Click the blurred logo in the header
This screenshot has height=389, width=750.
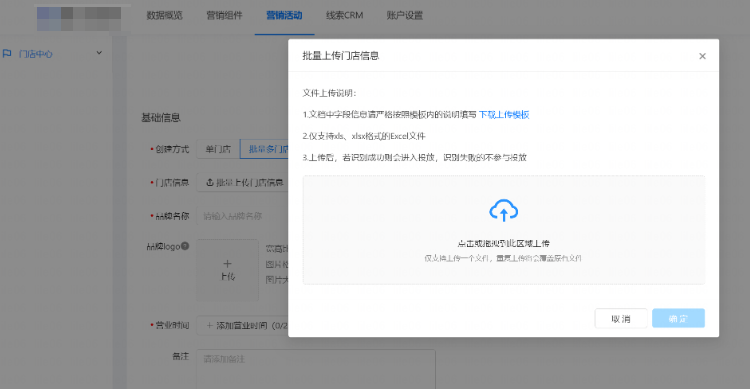tap(79, 19)
